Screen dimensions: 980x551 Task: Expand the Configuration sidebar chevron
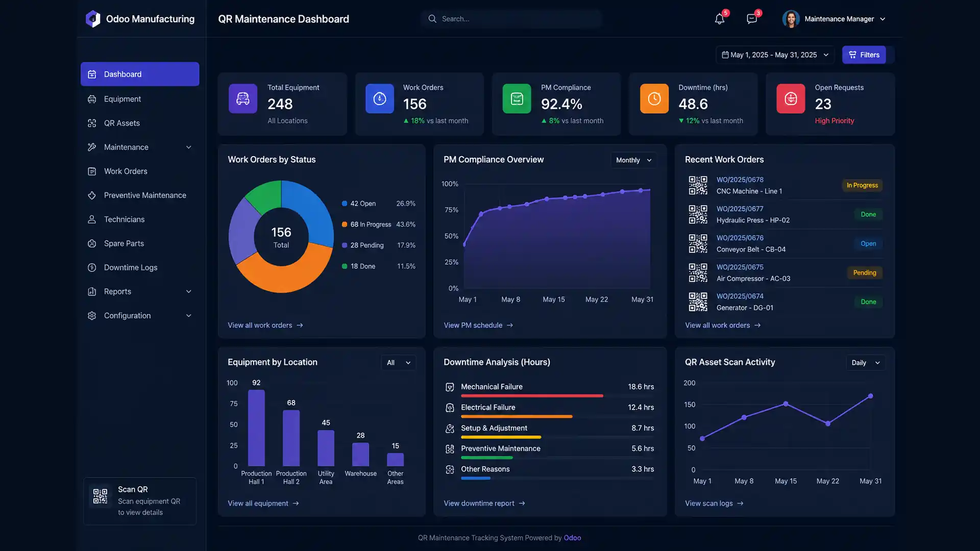click(189, 315)
